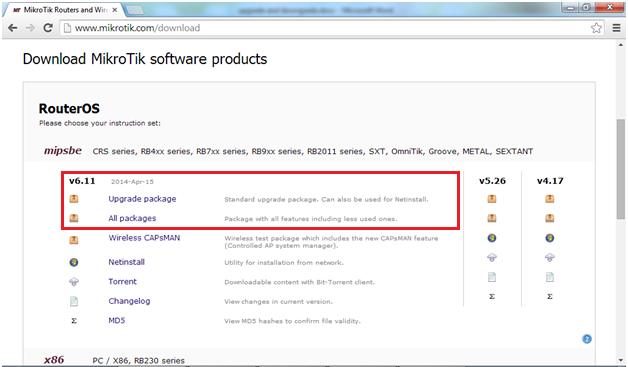Open a new tab next to MikroTik tab

[x=135, y=10]
